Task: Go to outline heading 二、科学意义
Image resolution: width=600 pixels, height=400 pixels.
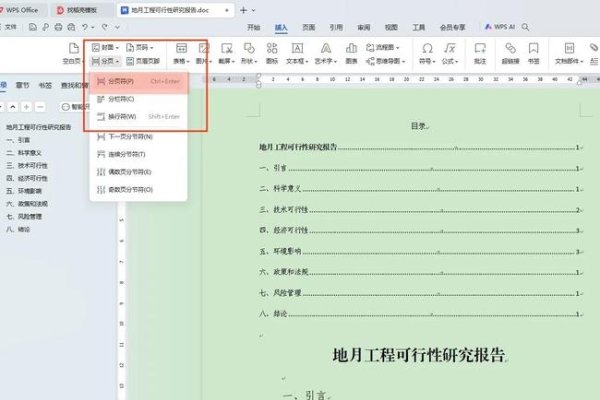Action: [24, 153]
